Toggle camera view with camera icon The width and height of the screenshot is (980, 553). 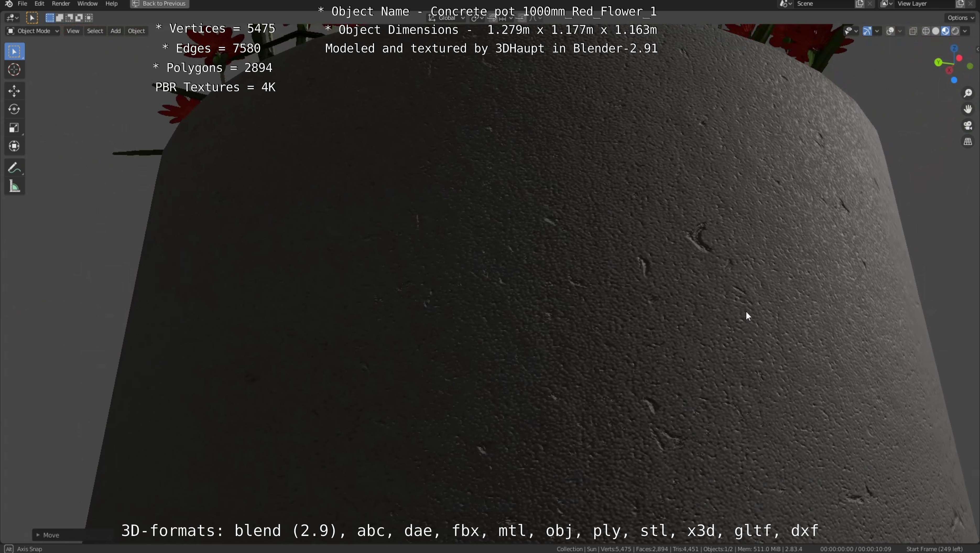[x=968, y=126]
